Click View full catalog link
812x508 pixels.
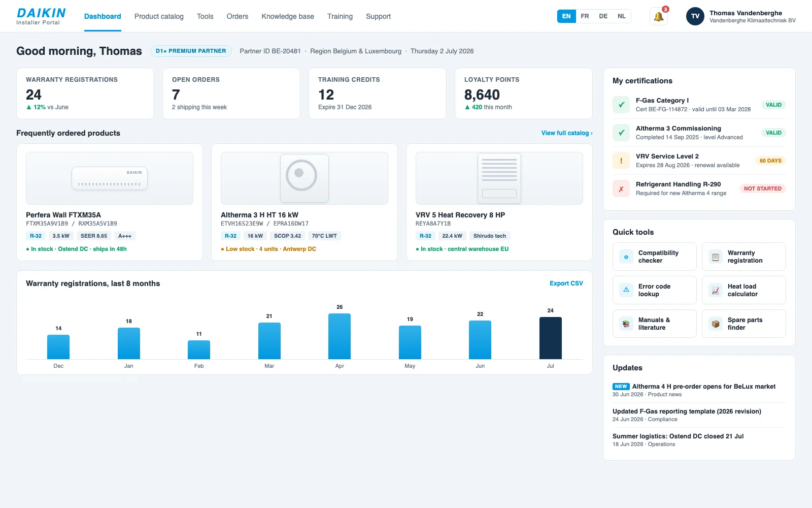coord(567,133)
